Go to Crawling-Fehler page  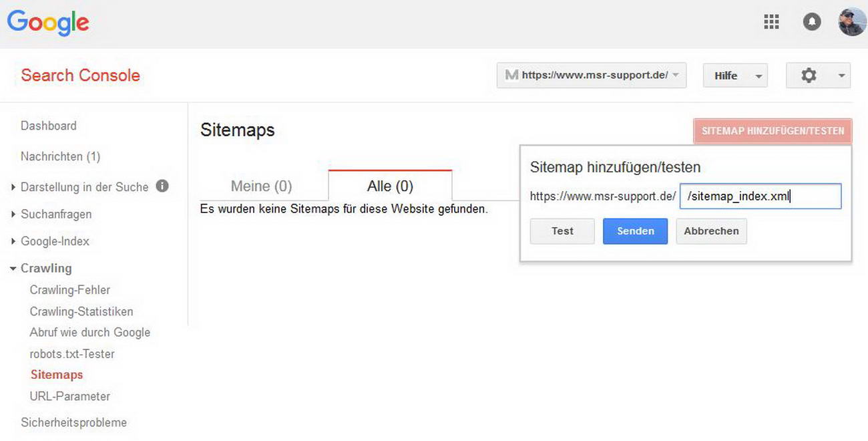[70, 290]
